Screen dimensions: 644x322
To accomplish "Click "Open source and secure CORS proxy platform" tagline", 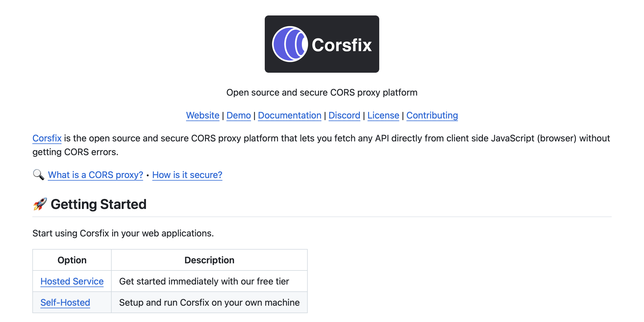I will pos(322,92).
